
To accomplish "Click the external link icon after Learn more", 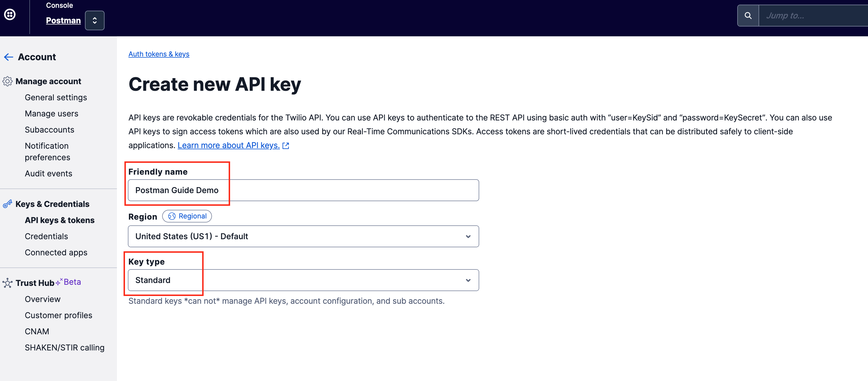I will point(286,146).
